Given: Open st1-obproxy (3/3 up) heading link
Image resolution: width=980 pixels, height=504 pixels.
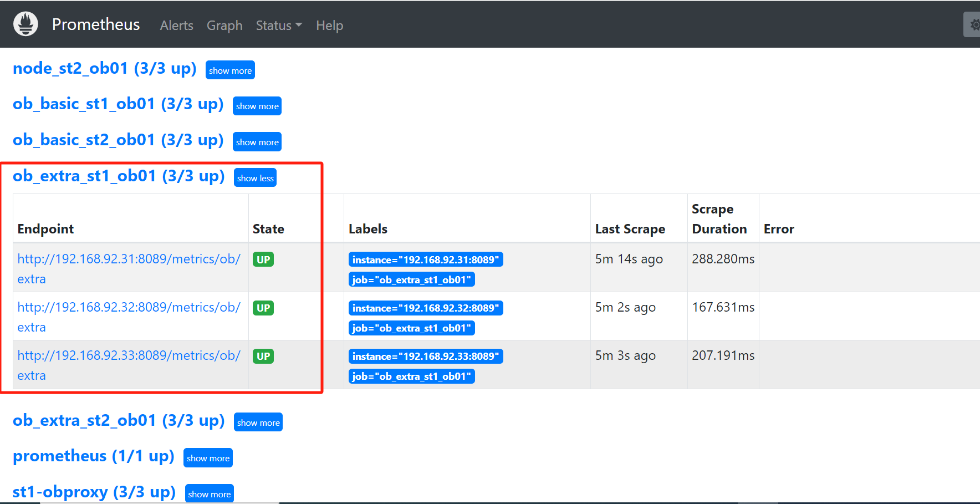Looking at the screenshot, I should click(94, 492).
